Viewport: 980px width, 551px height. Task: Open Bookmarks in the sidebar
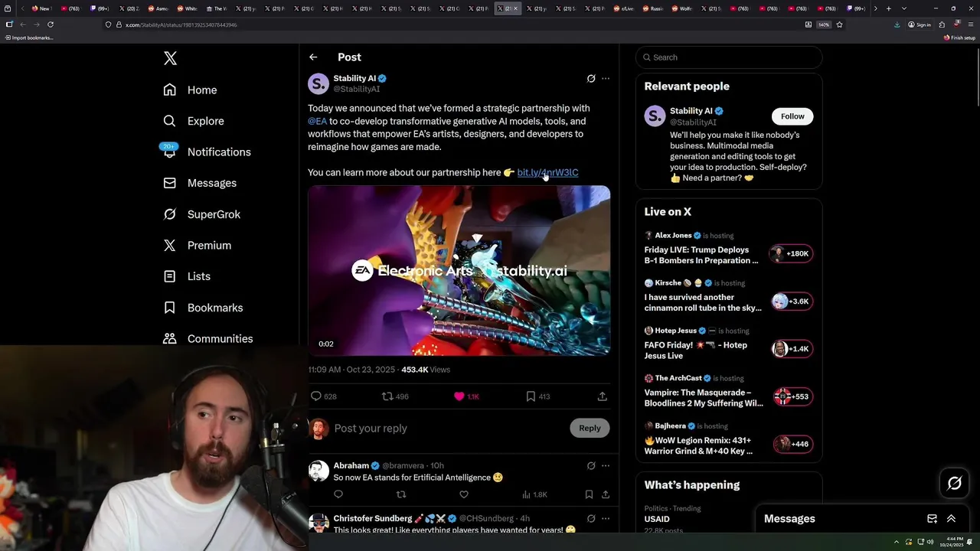(x=203, y=308)
